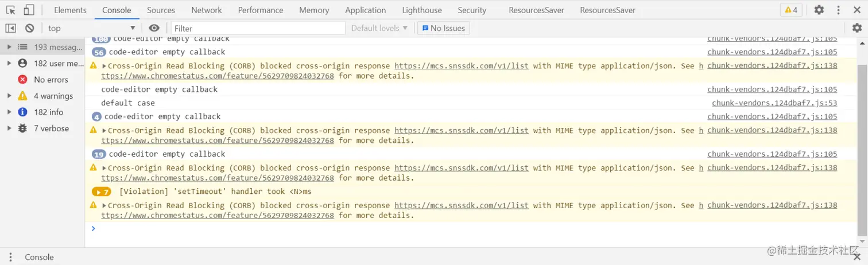The width and height of the screenshot is (868, 265).
Task: Select the inspect element cursor icon
Action: [11, 10]
